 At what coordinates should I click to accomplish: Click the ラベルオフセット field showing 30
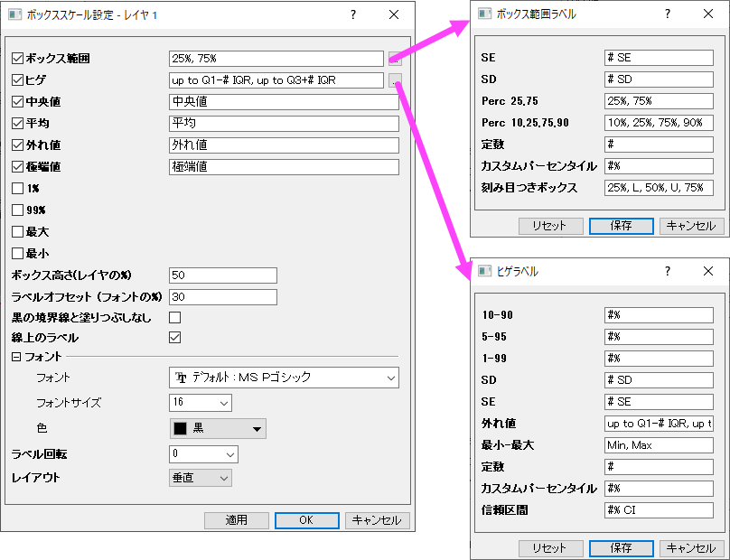[x=223, y=297]
